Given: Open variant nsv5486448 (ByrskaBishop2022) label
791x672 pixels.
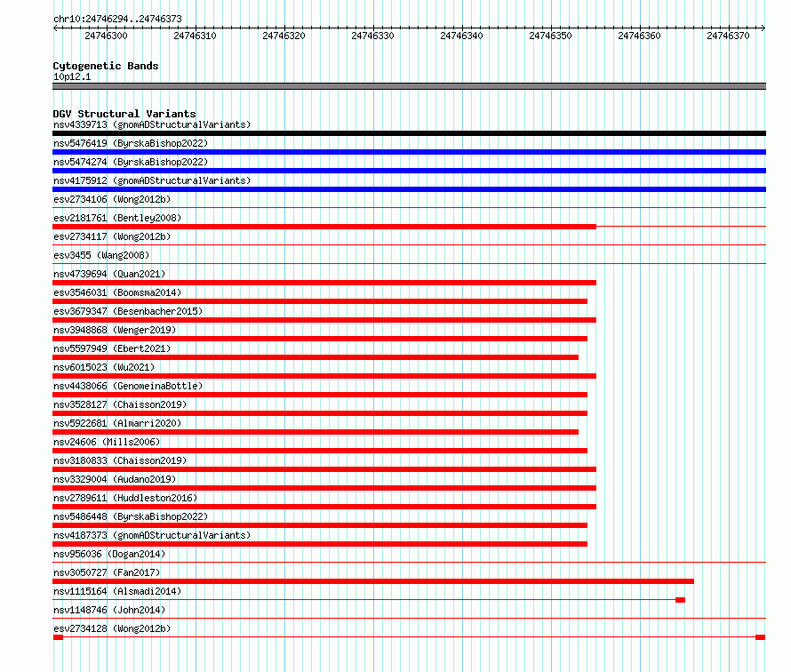Looking at the screenshot, I should click(x=131, y=516).
